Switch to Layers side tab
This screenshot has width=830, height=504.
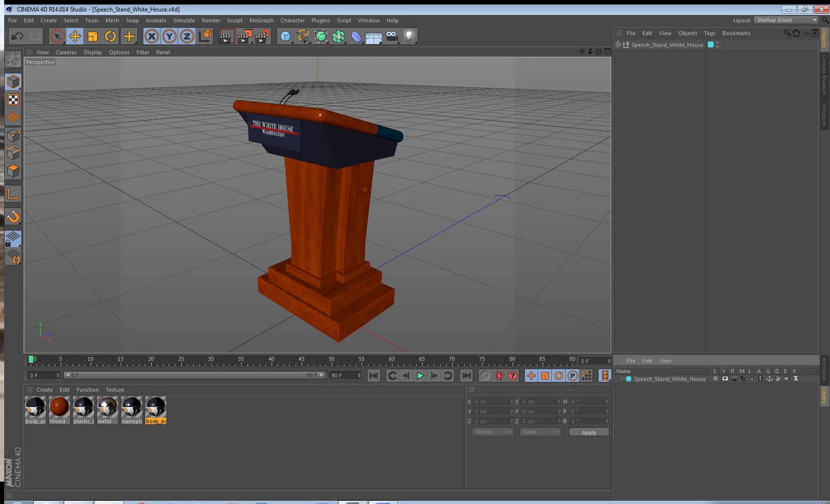[x=824, y=396]
